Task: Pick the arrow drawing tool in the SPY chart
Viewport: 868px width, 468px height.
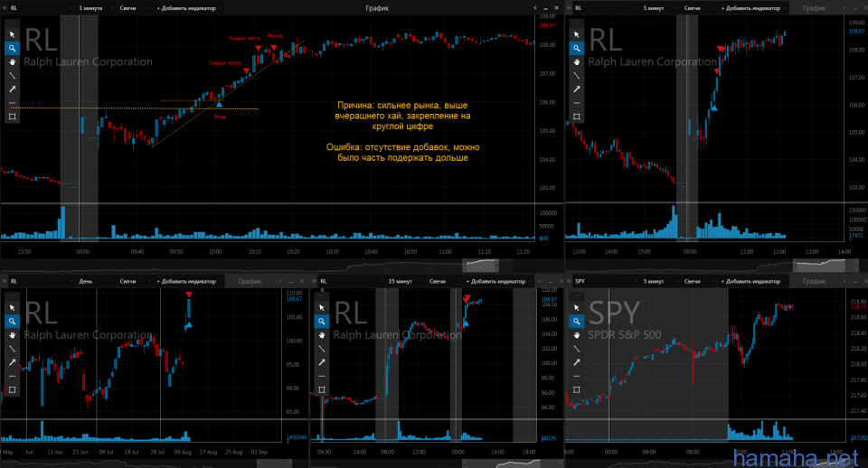Action: (x=576, y=362)
